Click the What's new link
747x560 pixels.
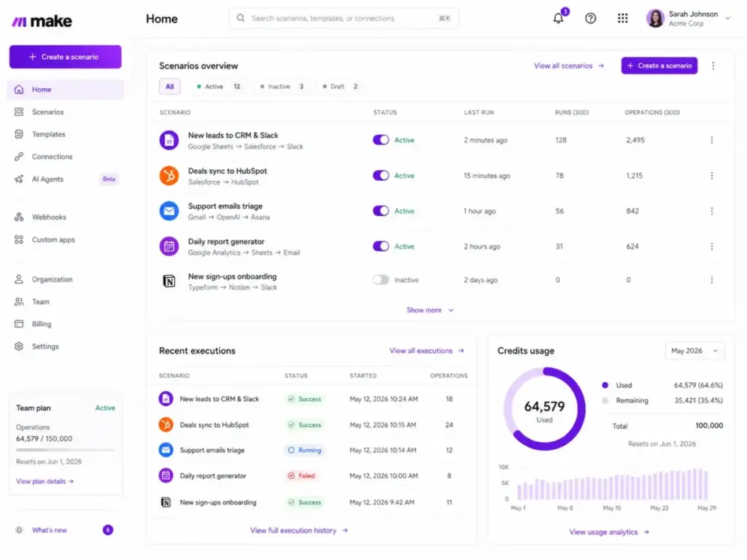pos(50,530)
